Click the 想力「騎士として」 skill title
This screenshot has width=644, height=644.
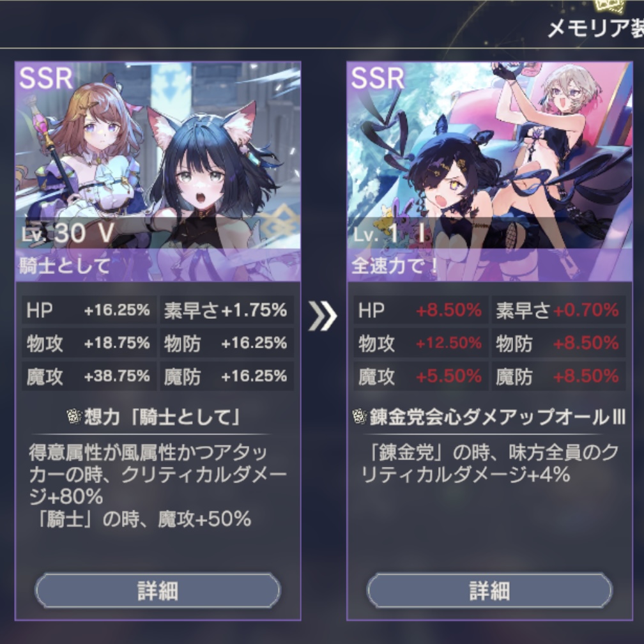[162, 417]
